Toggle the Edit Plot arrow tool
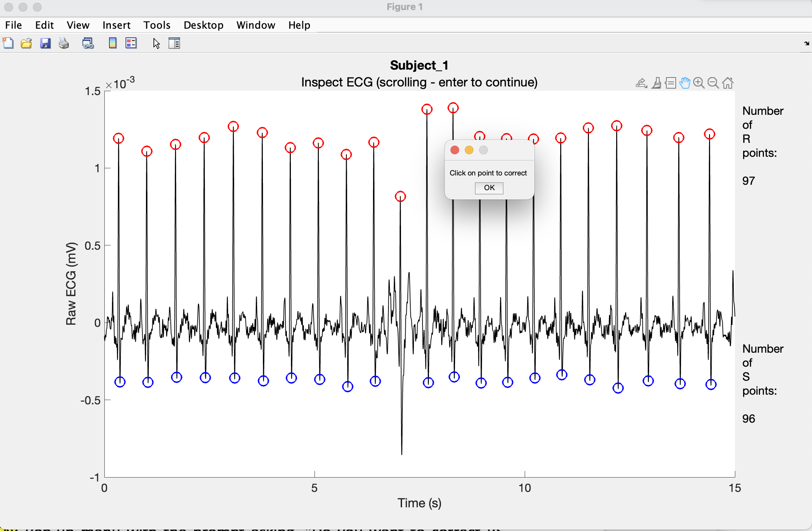The width and height of the screenshot is (812, 531). coord(156,43)
